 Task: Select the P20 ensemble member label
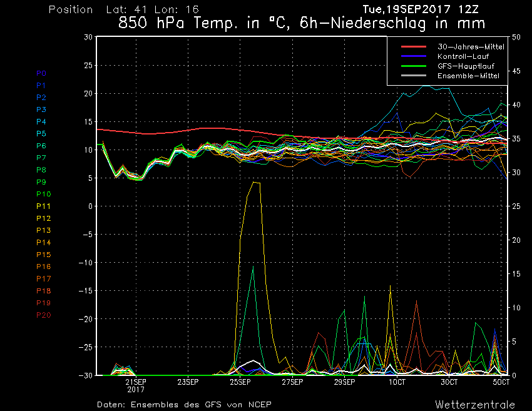(x=43, y=315)
